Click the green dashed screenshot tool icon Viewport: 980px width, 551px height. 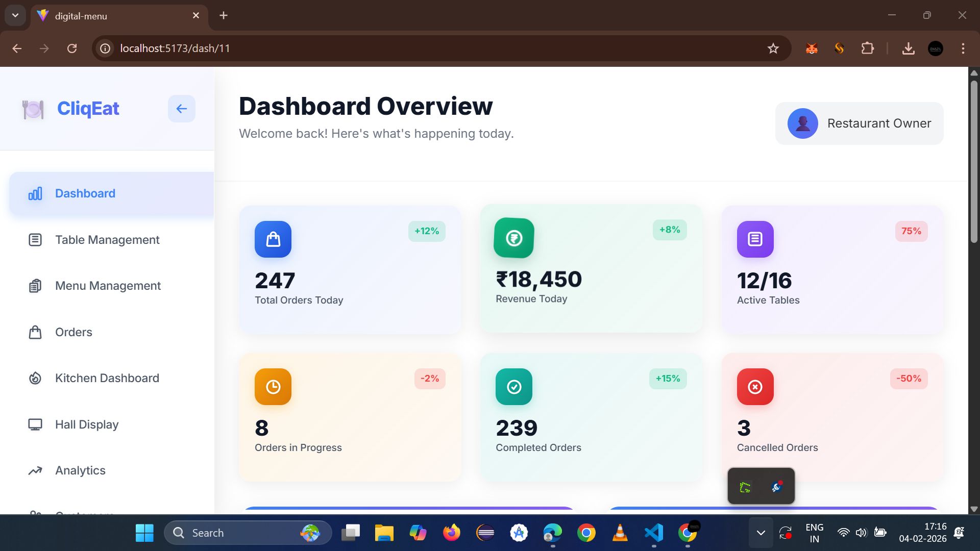point(745,487)
